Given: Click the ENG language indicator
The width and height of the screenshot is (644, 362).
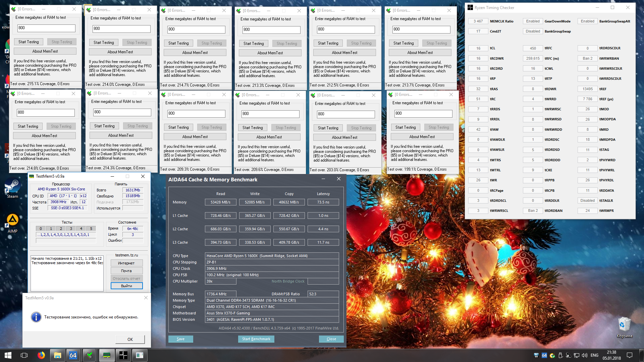Looking at the screenshot, I should click(x=594, y=355).
